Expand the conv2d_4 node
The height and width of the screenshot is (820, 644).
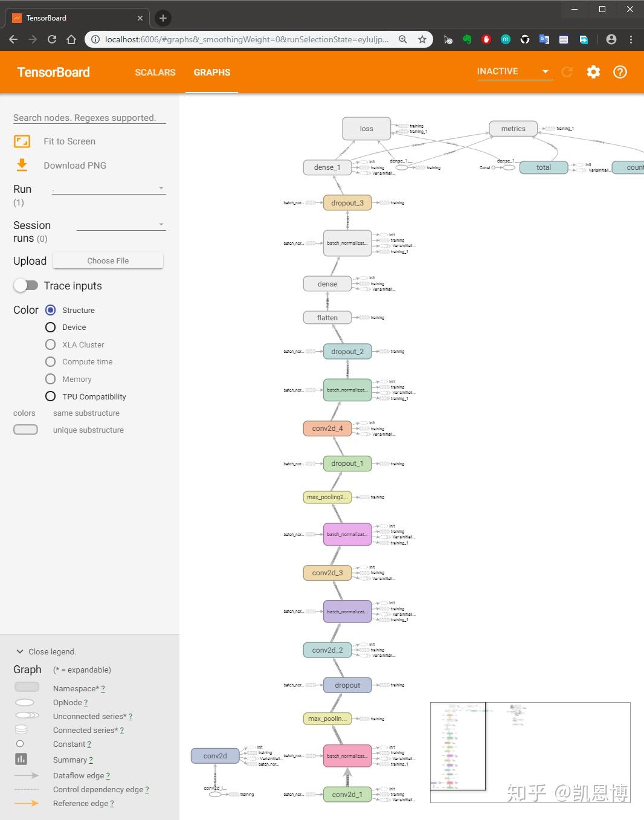[x=327, y=428]
